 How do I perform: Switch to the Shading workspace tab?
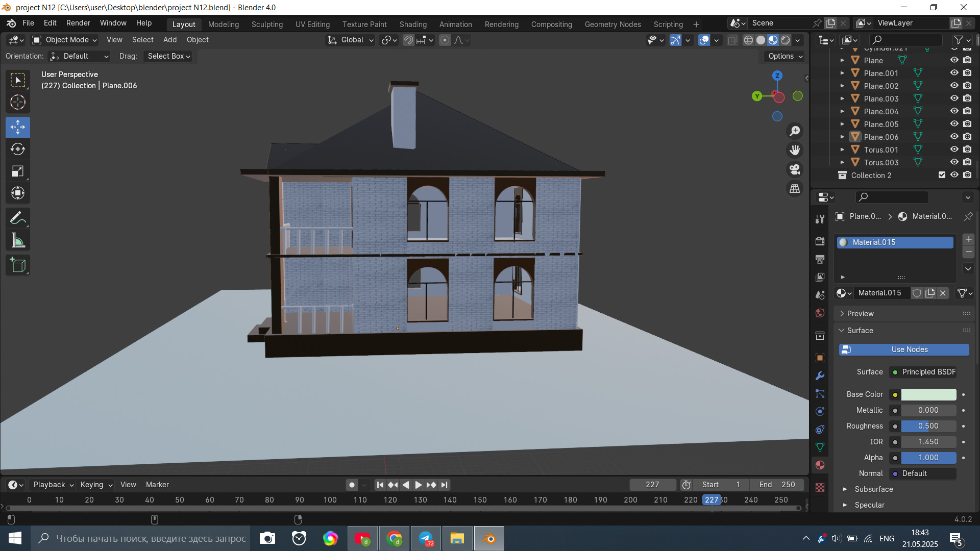tap(413, 24)
